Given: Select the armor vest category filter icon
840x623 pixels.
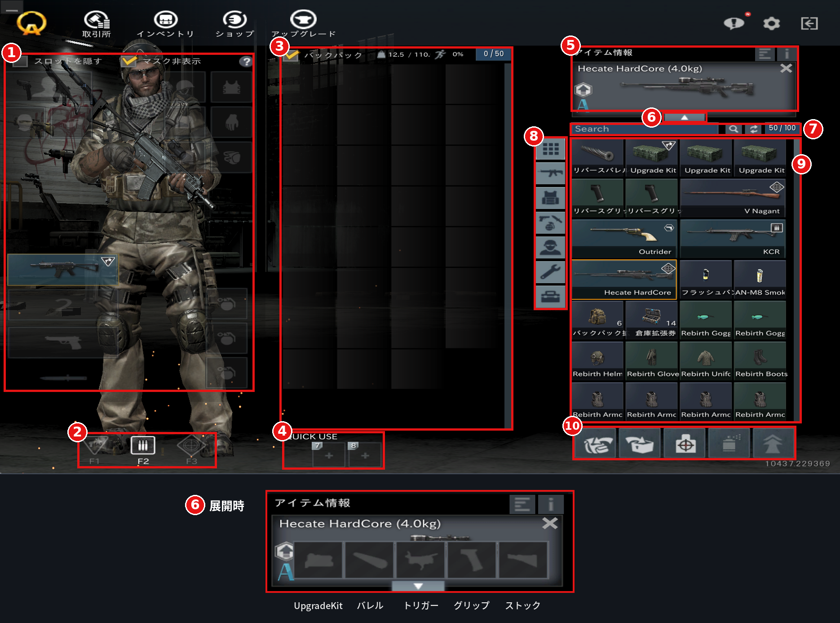Looking at the screenshot, I should coord(550,198).
